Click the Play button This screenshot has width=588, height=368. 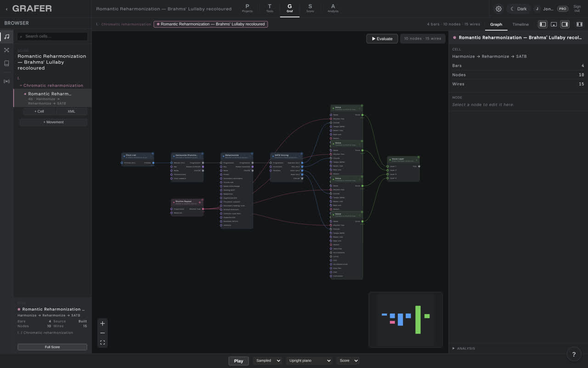238,361
